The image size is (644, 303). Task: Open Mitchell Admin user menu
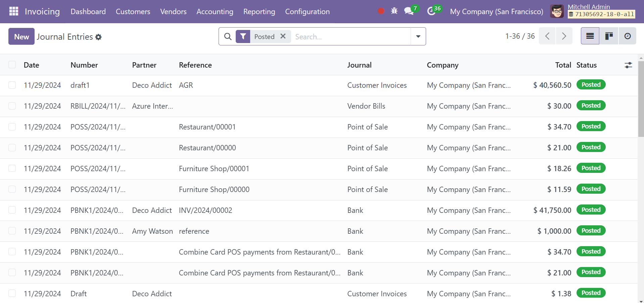593,11
